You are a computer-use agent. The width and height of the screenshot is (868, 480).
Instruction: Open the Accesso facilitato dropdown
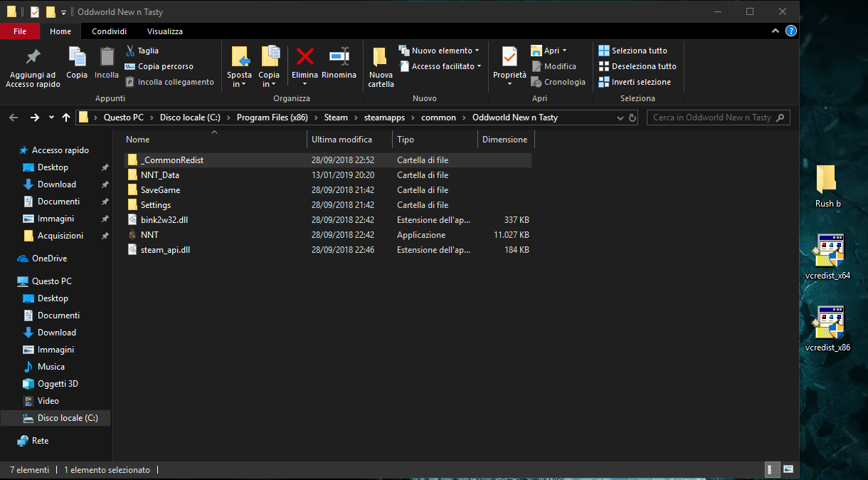(440, 66)
